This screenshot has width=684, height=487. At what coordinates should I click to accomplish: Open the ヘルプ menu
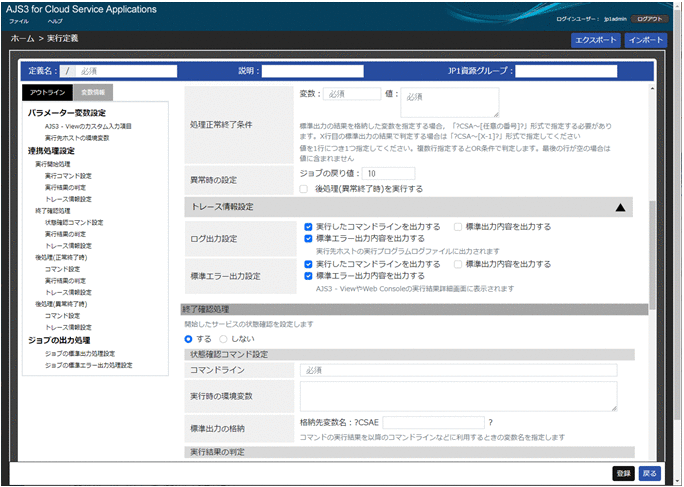click(x=55, y=20)
